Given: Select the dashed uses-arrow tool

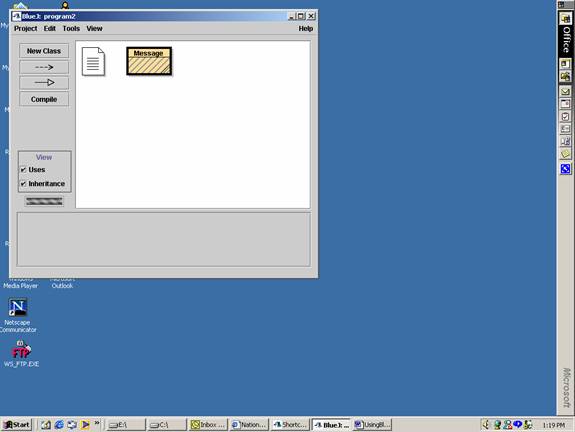Looking at the screenshot, I should click(44, 67).
